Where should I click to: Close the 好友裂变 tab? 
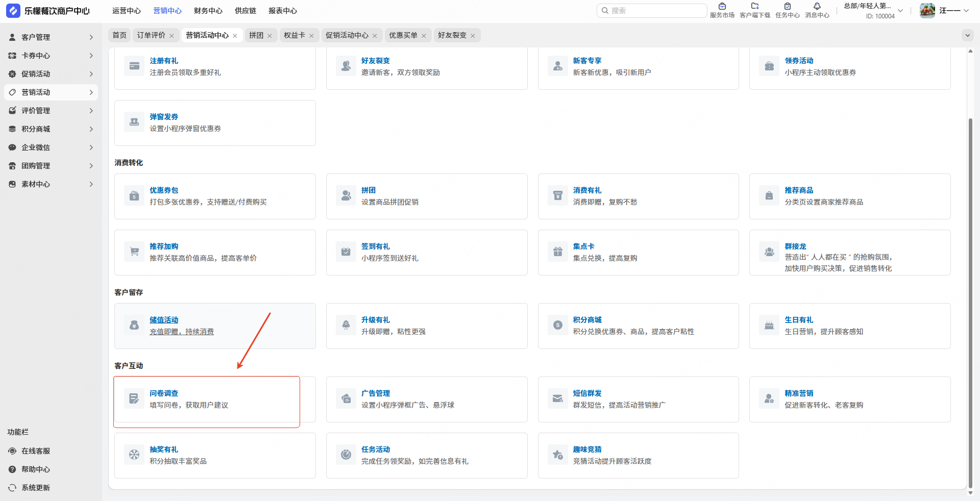pyautogui.click(x=473, y=36)
